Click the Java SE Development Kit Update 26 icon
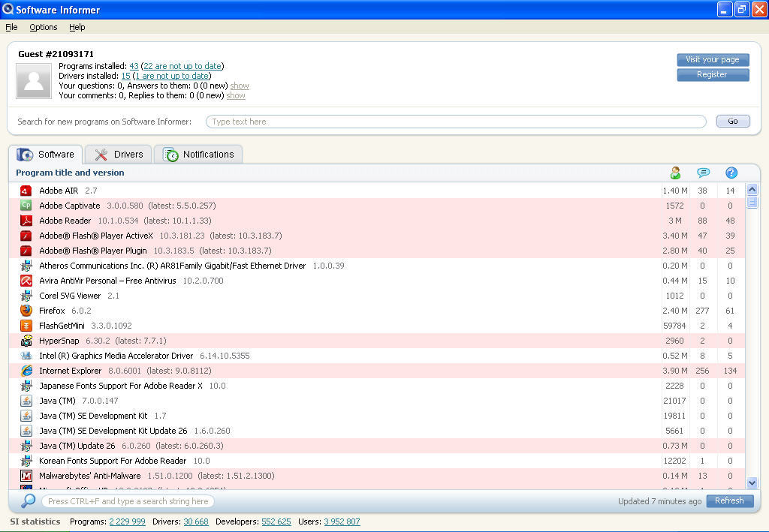This screenshot has width=769, height=532. tap(26, 431)
